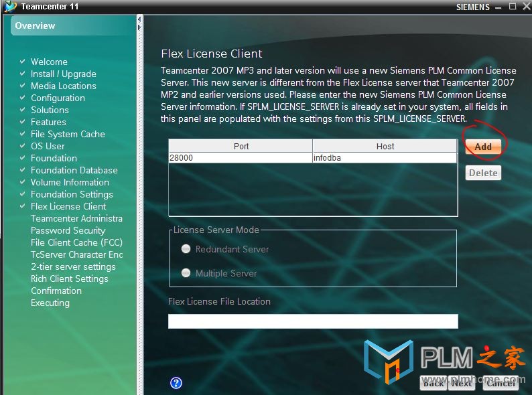Click the checkmark beside Welcome
Screen dimensions: 532x395
point(22,62)
